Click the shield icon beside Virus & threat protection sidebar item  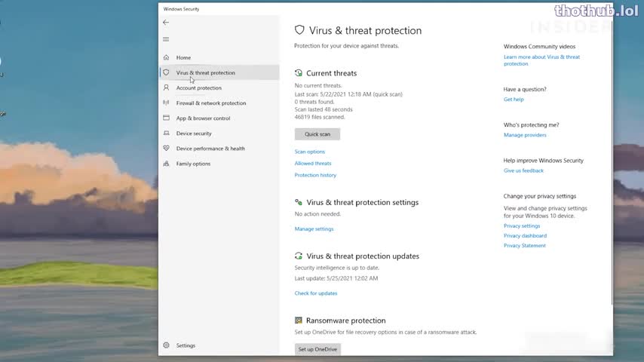tap(167, 72)
